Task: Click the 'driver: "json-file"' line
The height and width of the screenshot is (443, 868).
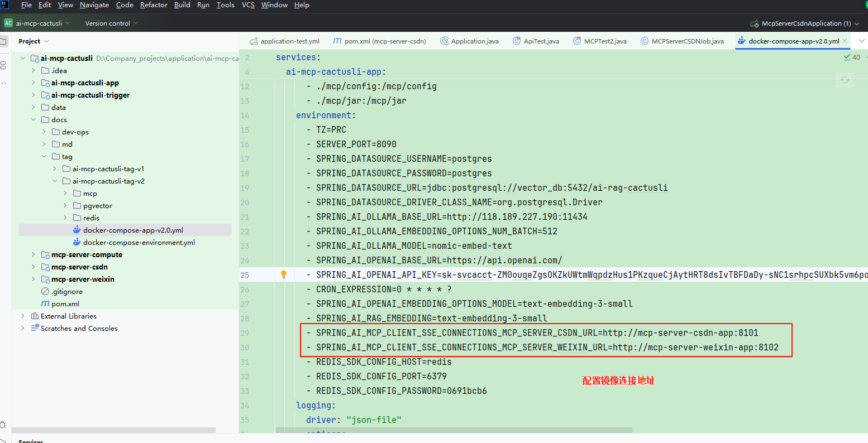Action: pyautogui.click(x=354, y=420)
